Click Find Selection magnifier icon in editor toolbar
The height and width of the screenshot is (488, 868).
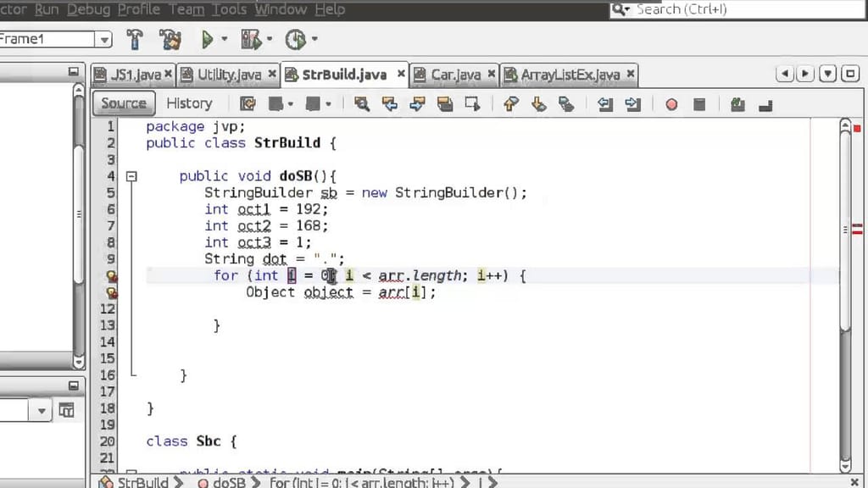pos(362,103)
